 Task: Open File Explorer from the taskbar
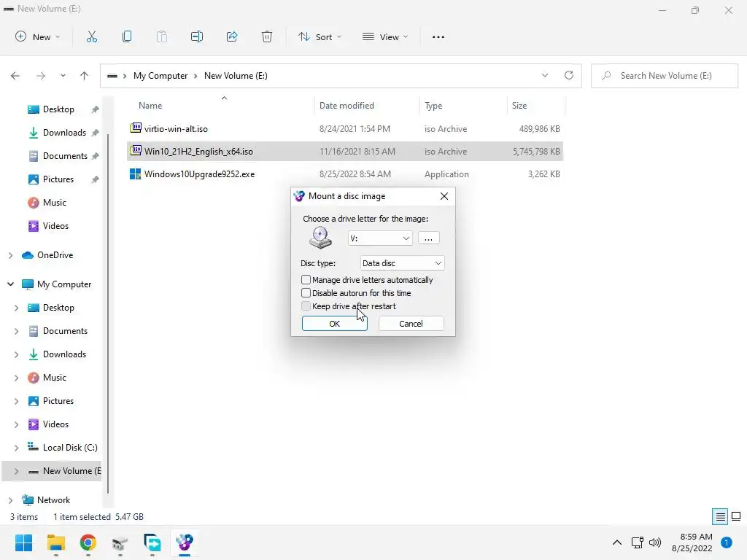click(x=55, y=542)
